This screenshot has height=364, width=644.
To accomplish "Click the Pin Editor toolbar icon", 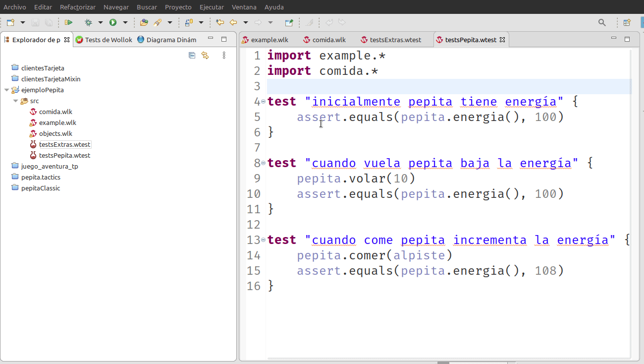I will tap(289, 22).
